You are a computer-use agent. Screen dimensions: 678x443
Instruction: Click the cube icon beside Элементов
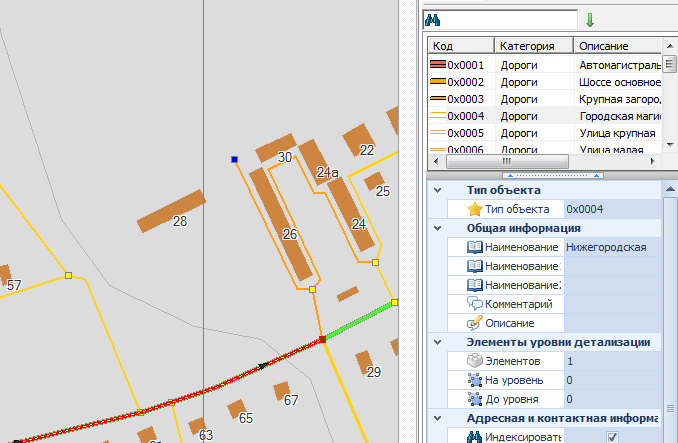[x=474, y=361]
